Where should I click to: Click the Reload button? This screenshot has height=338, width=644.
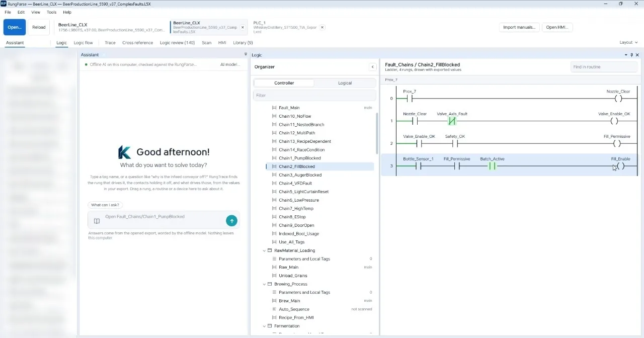39,27
